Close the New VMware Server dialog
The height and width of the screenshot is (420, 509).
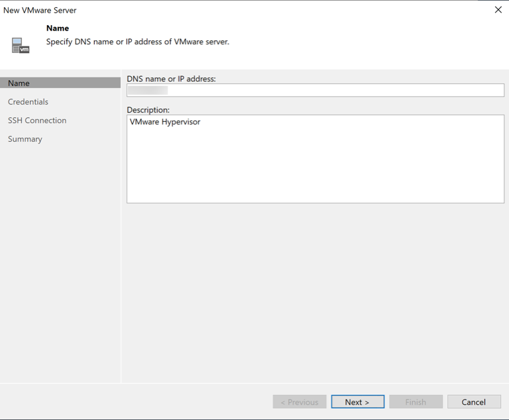point(498,10)
